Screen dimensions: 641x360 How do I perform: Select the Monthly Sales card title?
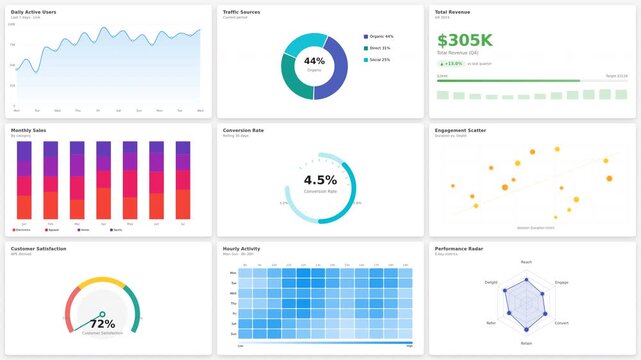click(28, 130)
